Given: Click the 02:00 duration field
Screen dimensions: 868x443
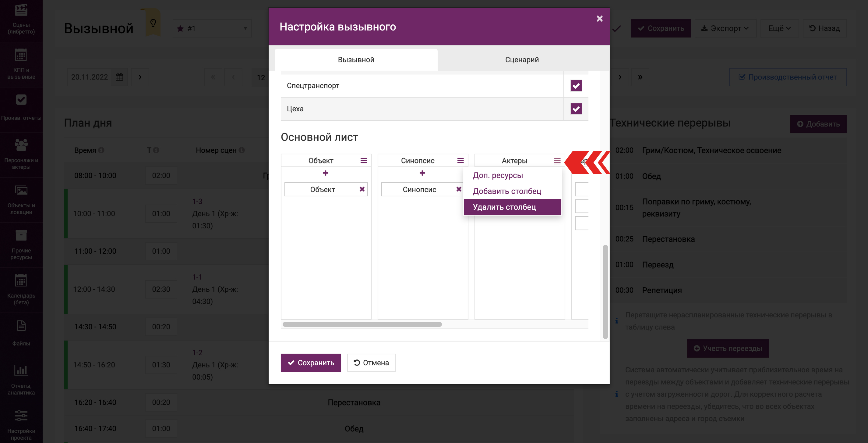Looking at the screenshot, I should [161, 176].
